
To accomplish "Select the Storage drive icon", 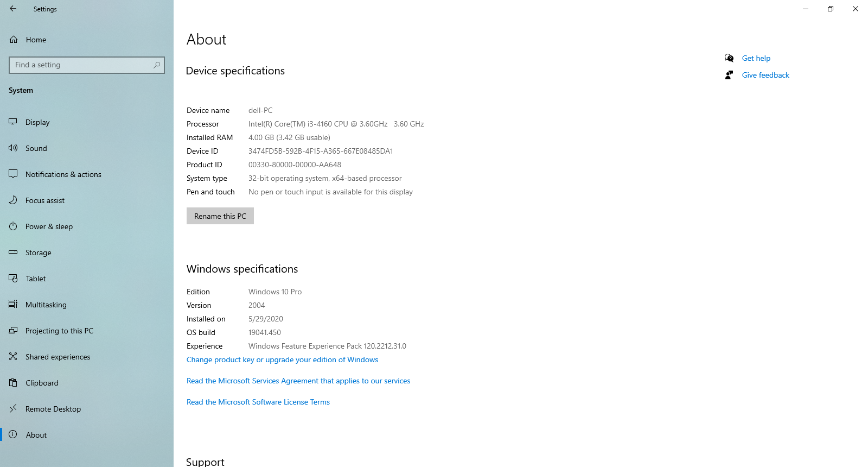I will [x=13, y=252].
